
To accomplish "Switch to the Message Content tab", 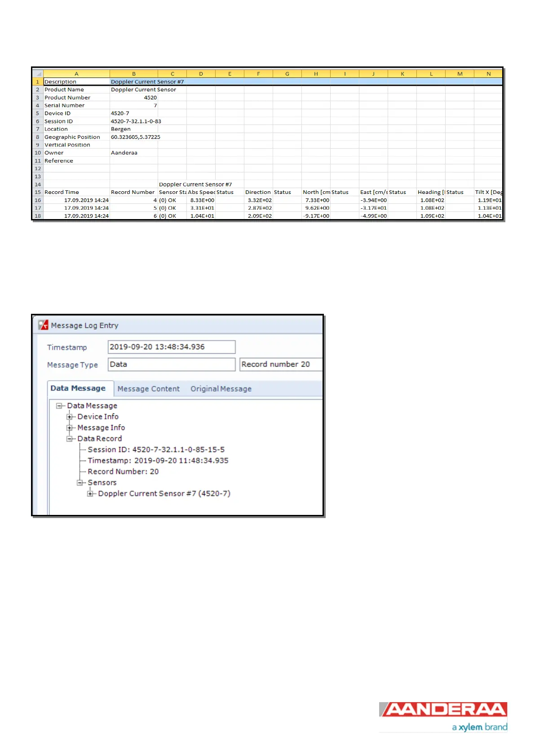I will coord(148,389).
